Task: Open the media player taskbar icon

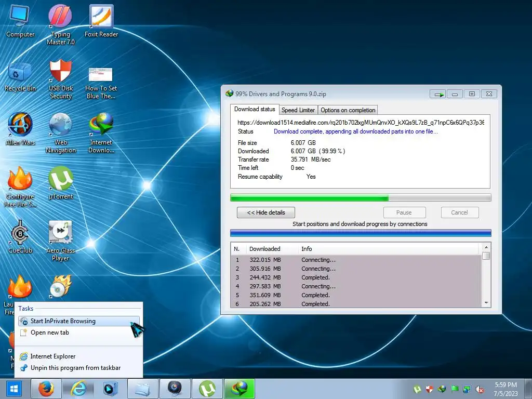Action: pyautogui.click(x=110, y=389)
